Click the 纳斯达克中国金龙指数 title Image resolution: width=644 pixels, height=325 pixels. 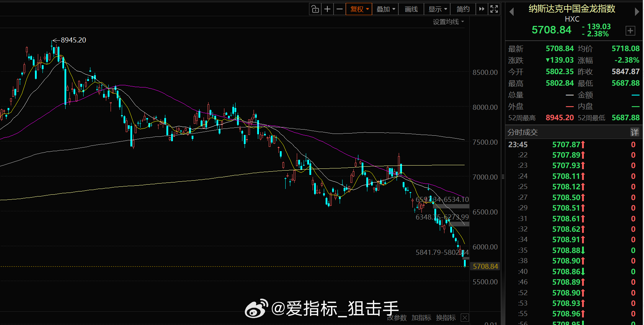(x=572, y=9)
